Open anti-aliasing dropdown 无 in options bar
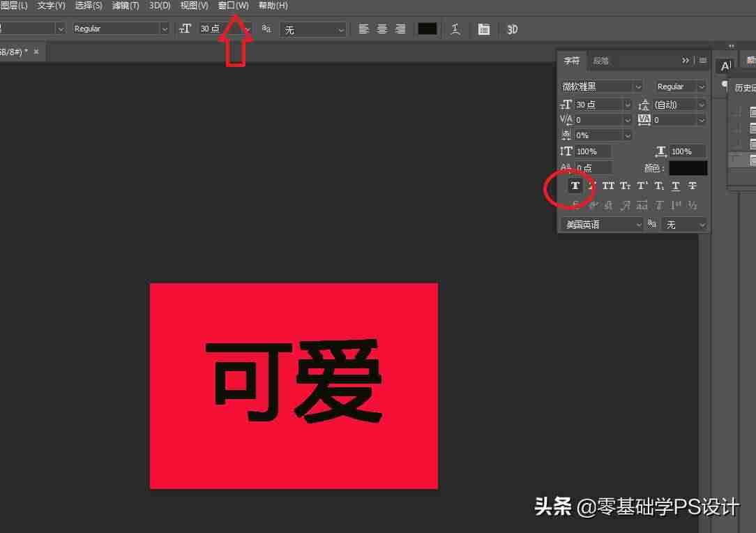Screen dimensions: 756x533 pos(313,30)
